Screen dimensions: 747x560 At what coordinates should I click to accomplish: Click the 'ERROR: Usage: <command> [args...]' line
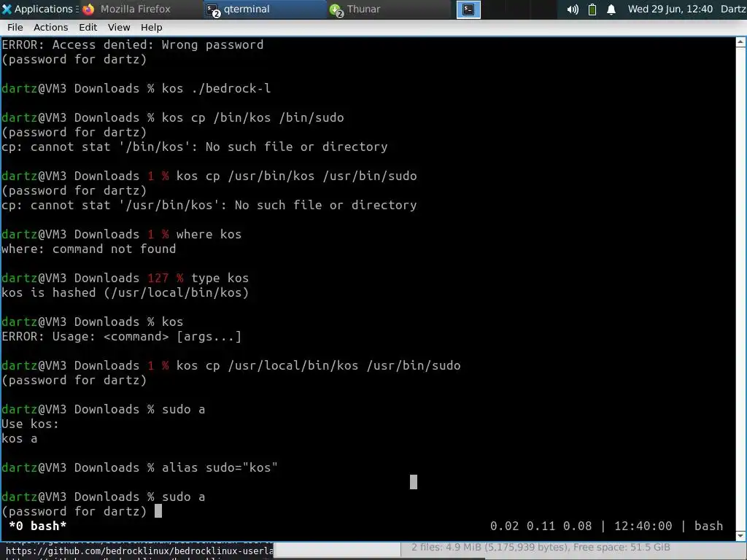click(x=122, y=337)
